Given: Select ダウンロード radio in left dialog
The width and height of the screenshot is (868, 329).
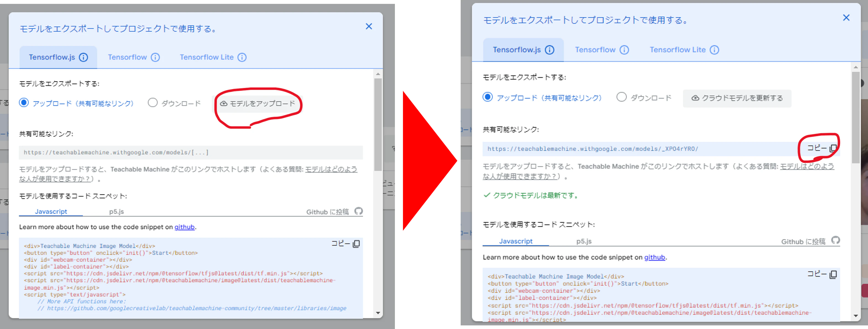Looking at the screenshot, I should click(x=153, y=102).
